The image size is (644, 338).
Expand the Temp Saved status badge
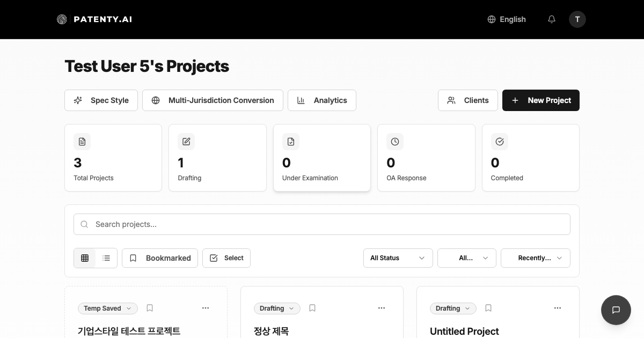pos(108,308)
